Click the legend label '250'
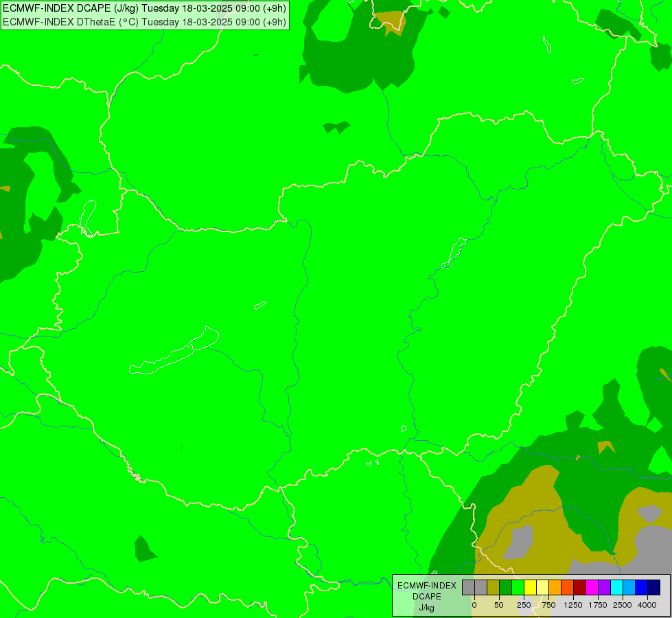This screenshot has width=672, height=618. pyautogui.click(x=524, y=605)
